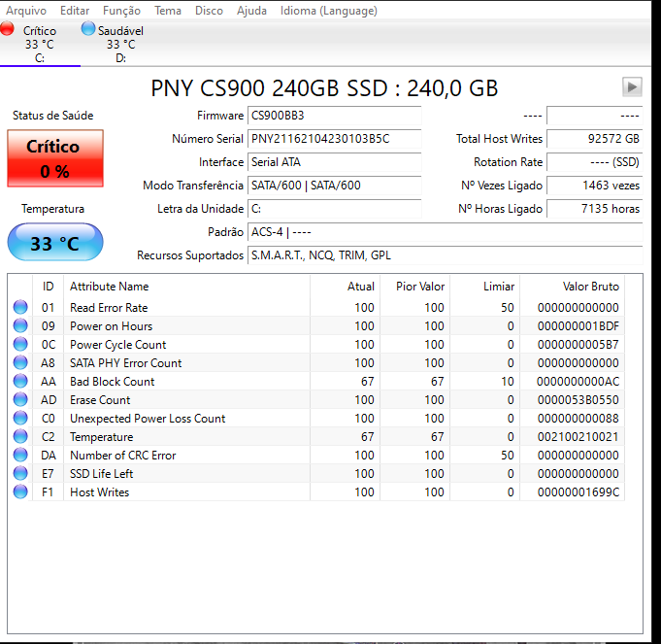
Task: Select the Bad Block Count attribute name
Action: pyautogui.click(x=113, y=382)
